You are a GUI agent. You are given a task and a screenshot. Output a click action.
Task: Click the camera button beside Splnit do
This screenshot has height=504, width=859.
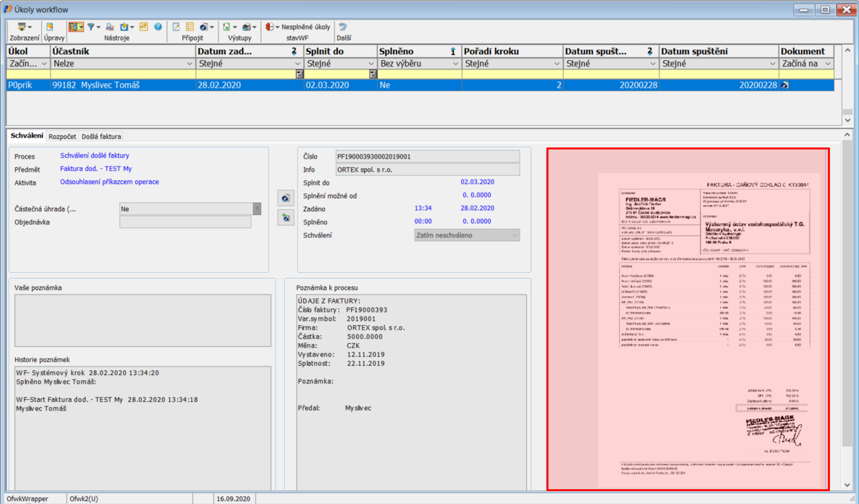286,198
